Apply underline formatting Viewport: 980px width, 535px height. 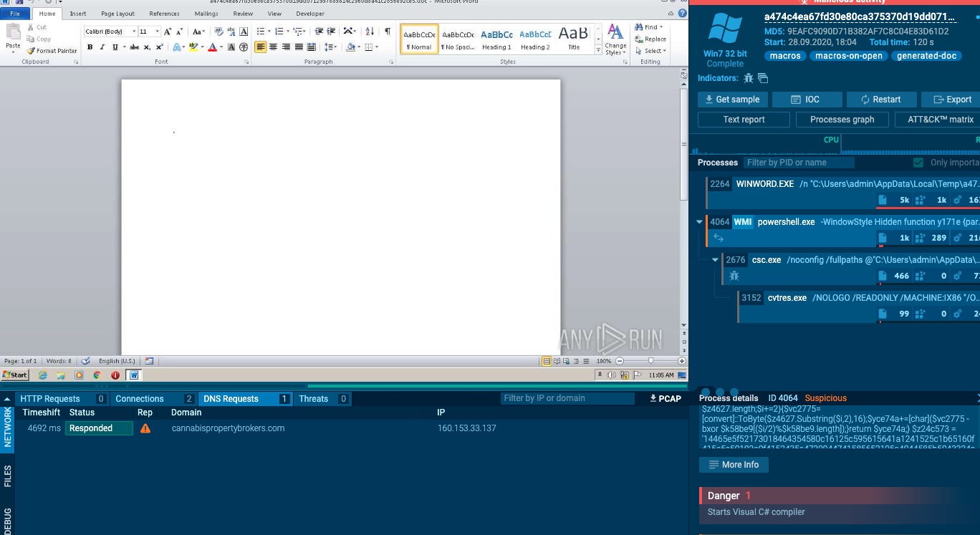(115, 47)
